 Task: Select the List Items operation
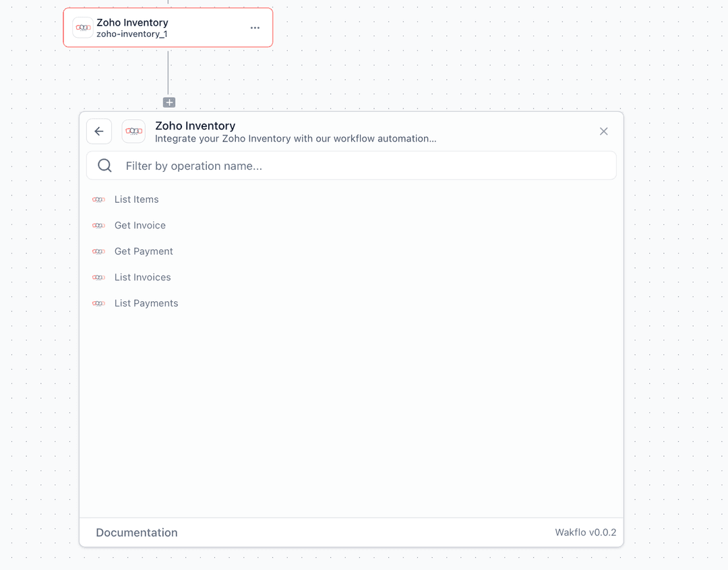pos(136,199)
